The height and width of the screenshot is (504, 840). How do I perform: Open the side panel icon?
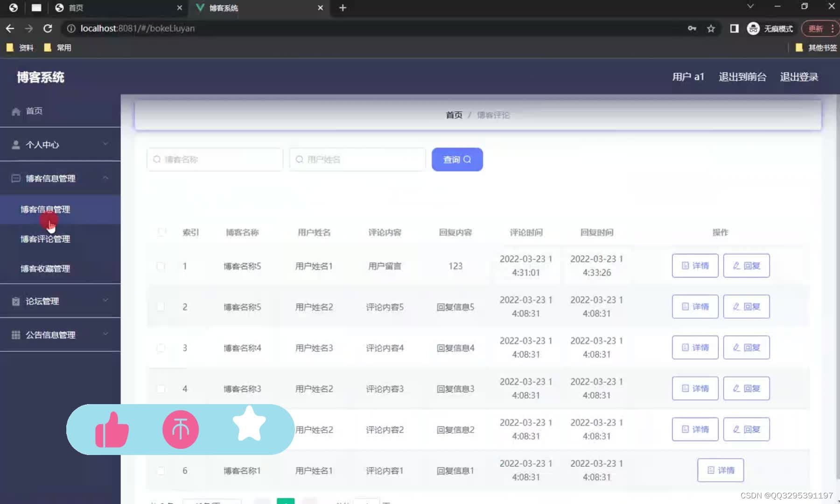click(x=734, y=28)
